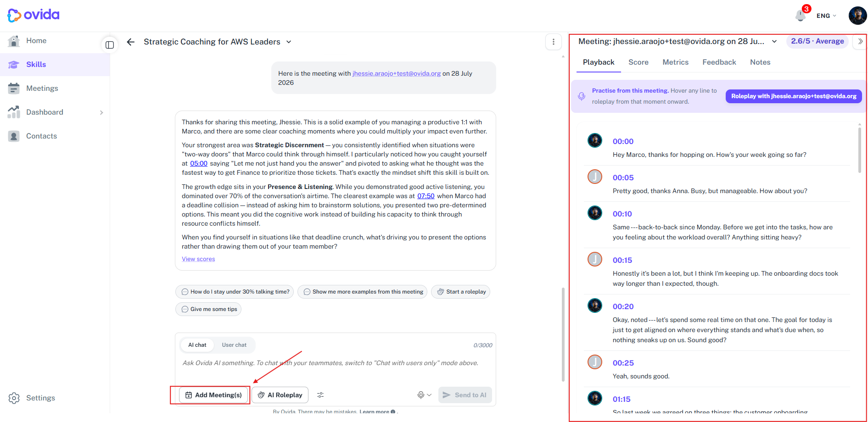Viewport: 868px width, 422px height.
Task: Play transcript from 00:00
Action: [623, 142]
